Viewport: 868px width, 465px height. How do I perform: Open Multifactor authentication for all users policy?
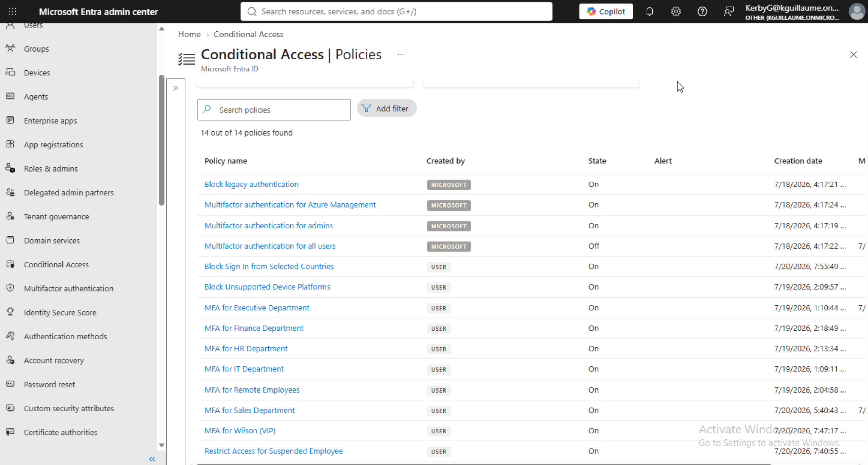point(270,246)
